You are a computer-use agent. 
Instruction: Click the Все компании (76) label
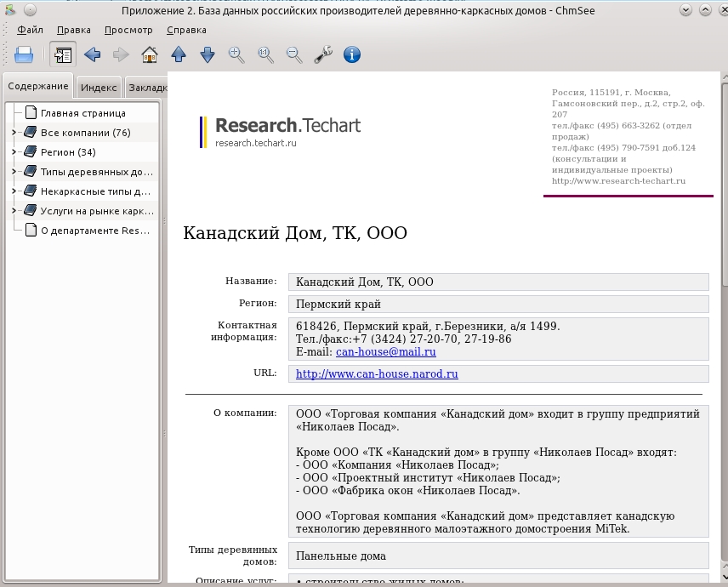(x=85, y=133)
